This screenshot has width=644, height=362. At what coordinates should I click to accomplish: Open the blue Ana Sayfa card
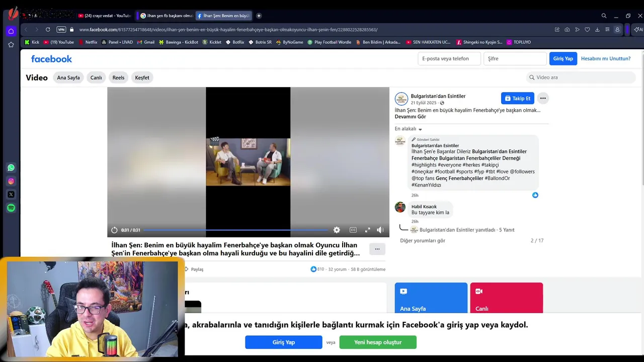coord(431,298)
